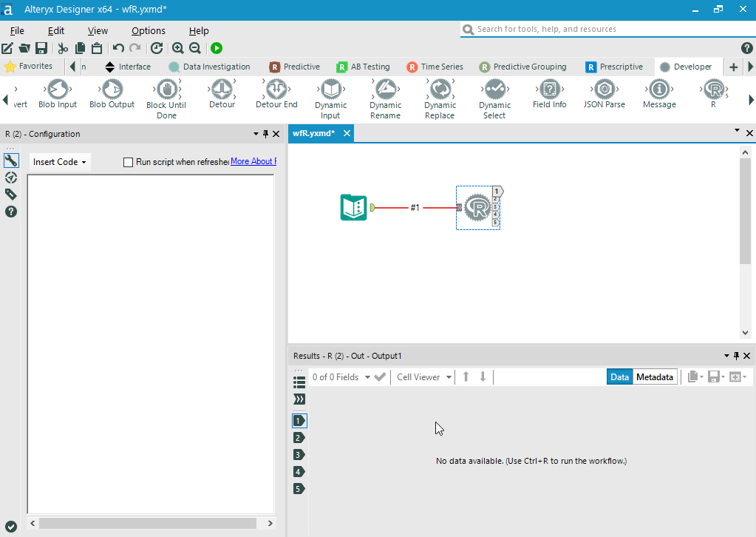This screenshot has width=756, height=537.
Task: Select the JSON Parse tool
Action: [x=604, y=95]
